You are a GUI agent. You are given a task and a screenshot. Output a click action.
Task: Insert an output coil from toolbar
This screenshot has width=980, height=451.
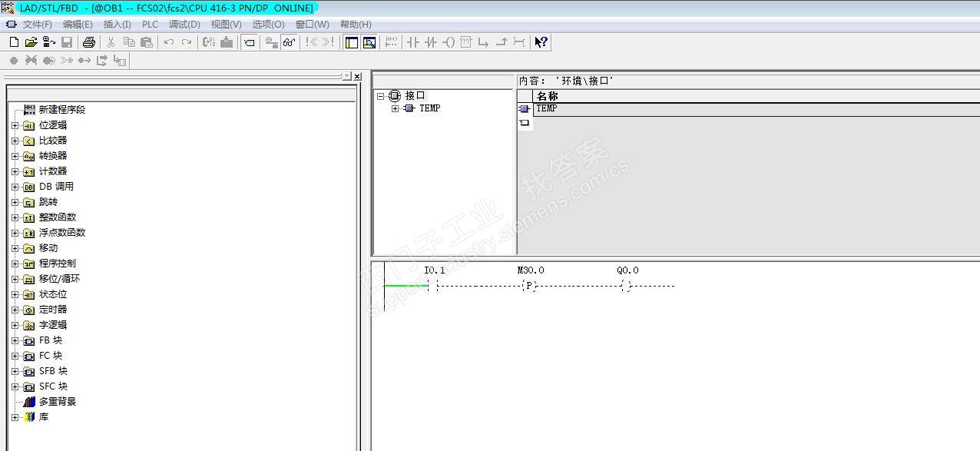tap(449, 42)
